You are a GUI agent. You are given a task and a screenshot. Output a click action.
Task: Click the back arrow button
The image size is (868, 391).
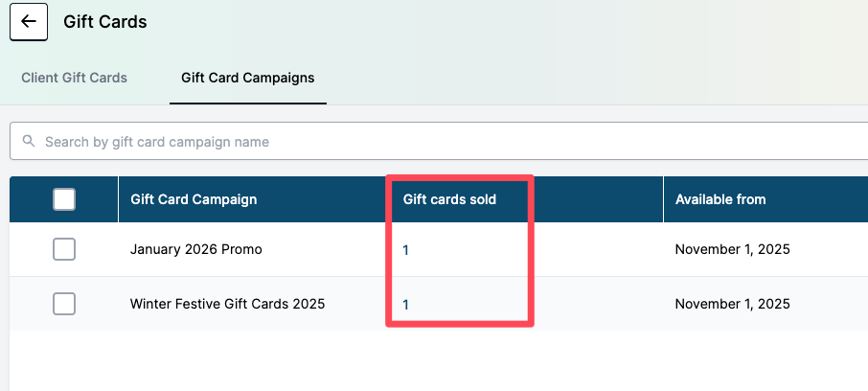pyautogui.click(x=29, y=21)
